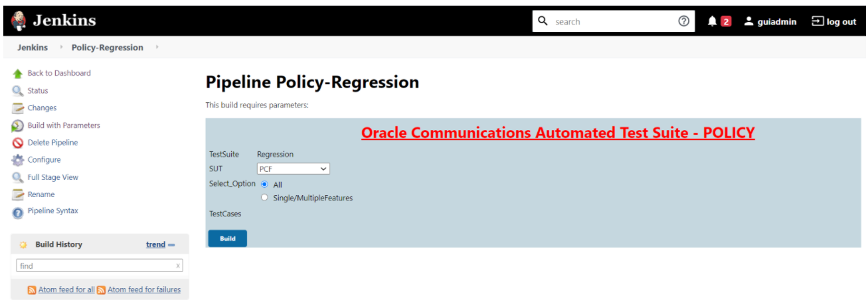Select the All radio option

click(x=264, y=185)
